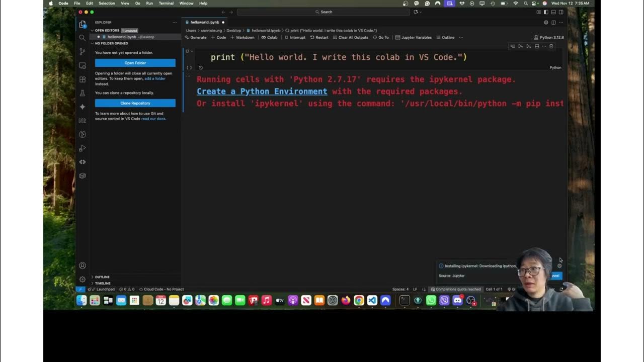Click the Settings gear in the activity bar
Image resolution: width=644 pixels, height=362 pixels.
[82, 279]
